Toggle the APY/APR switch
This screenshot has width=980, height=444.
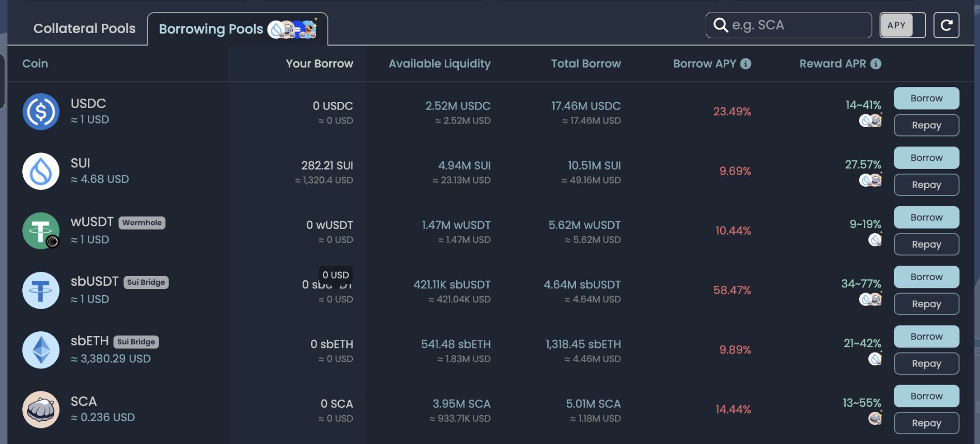point(902,25)
